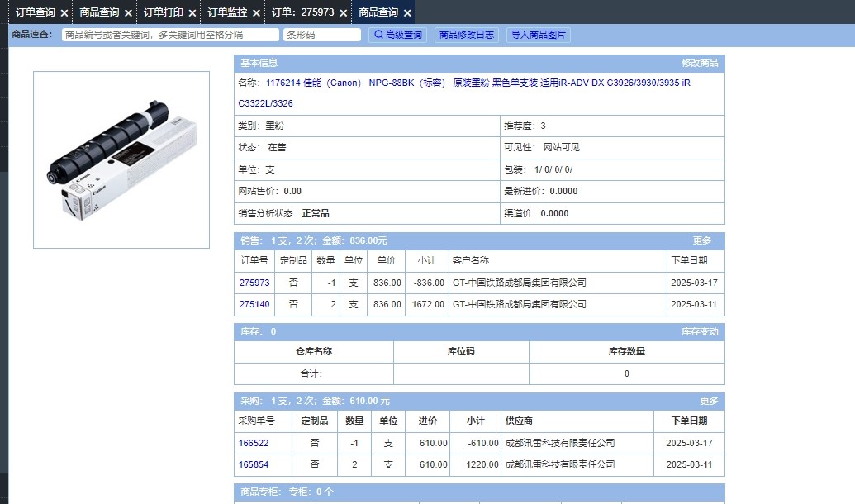Click subtotal 1672.00 in the sales table
Viewport: 855px width, 504px height.
(428, 304)
